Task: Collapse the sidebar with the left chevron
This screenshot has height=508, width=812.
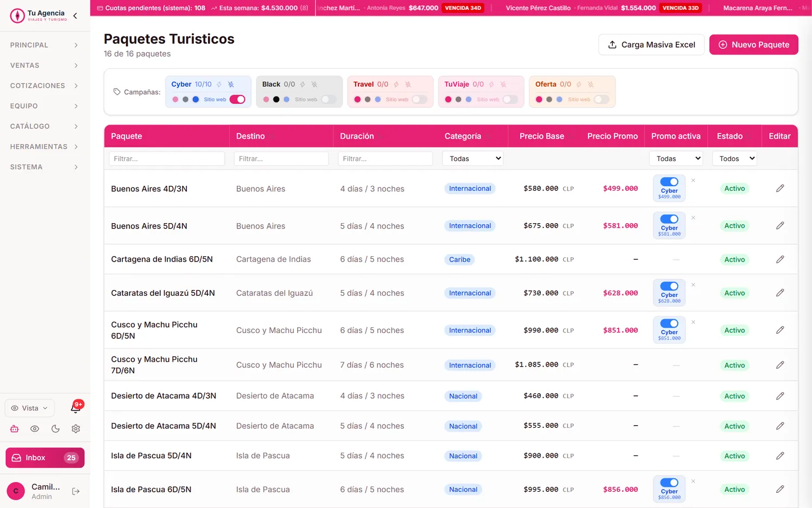Action: click(x=75, y=16)
